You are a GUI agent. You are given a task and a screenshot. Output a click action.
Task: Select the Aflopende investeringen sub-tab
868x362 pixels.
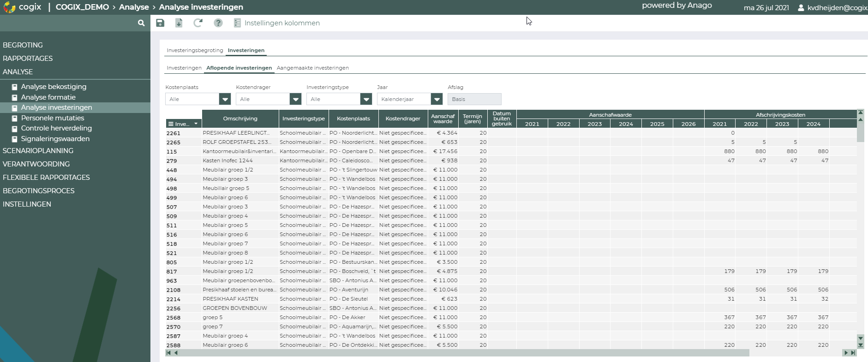coord(239,68)
